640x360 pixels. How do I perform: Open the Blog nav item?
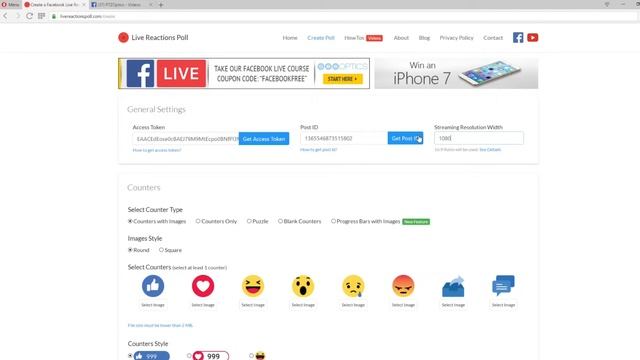(x=424, y=38)
